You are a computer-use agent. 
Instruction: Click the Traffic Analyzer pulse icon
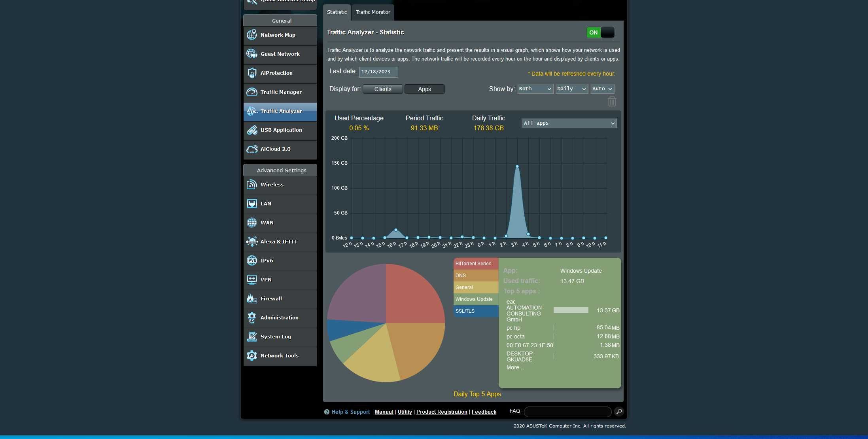tap(252, 111)
